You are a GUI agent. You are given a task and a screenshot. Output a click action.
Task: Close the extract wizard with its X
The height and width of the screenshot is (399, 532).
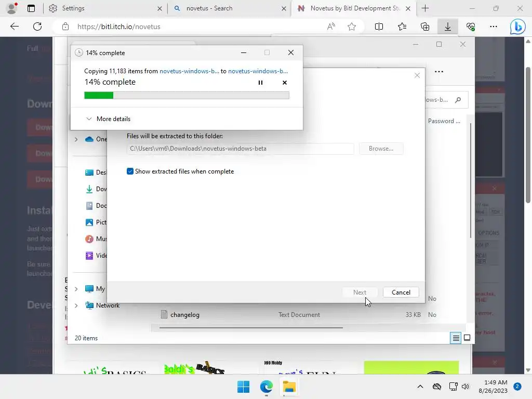click(417, 75)
